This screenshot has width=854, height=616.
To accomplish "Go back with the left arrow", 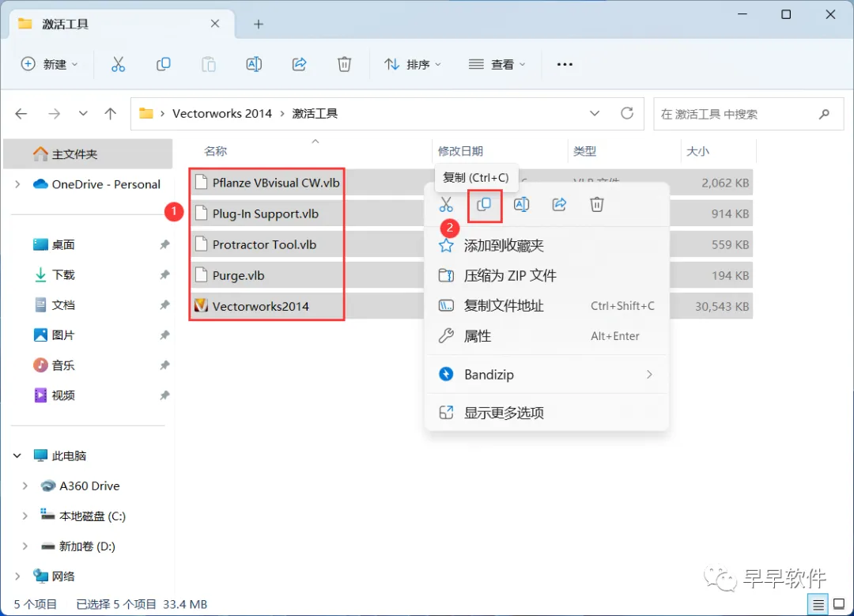I will (21, 114).
